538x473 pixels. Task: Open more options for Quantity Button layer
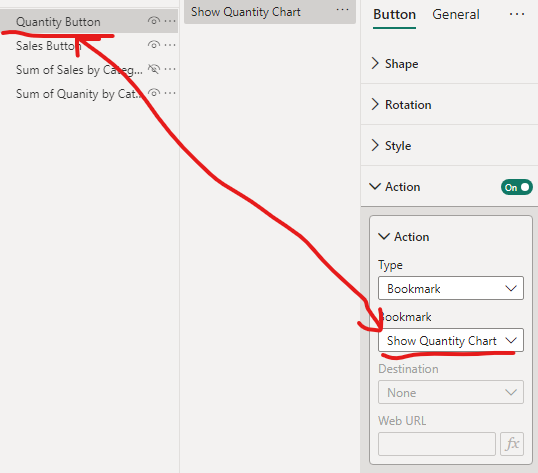click(170, 21)
